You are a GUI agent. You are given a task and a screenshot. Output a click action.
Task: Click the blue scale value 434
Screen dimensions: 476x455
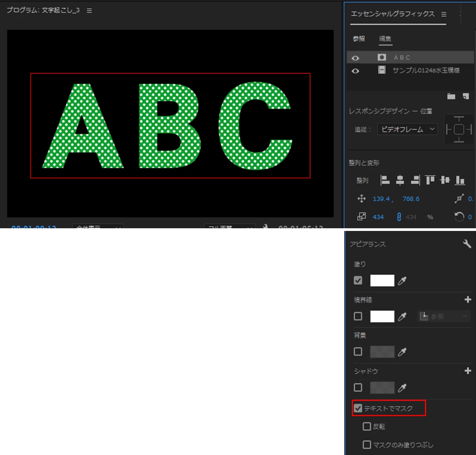pyautogui.click(x=378, y=217)
